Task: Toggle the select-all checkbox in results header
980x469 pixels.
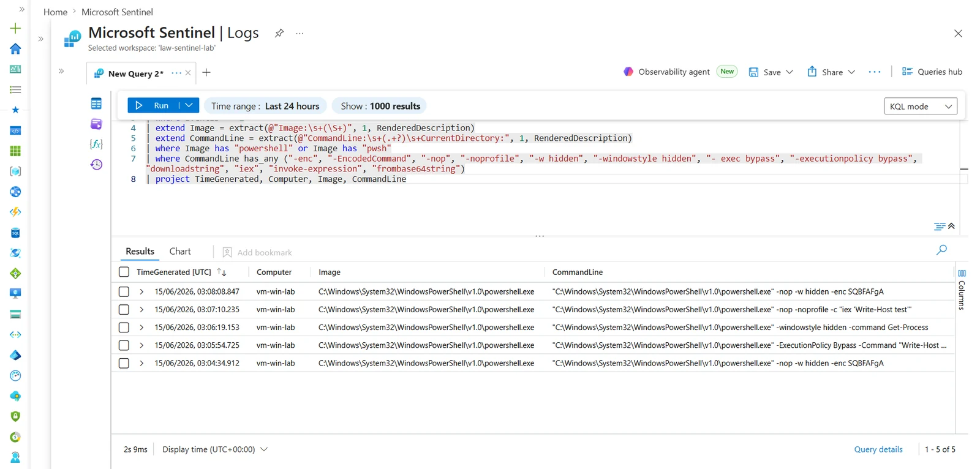Action: (124, 272)
